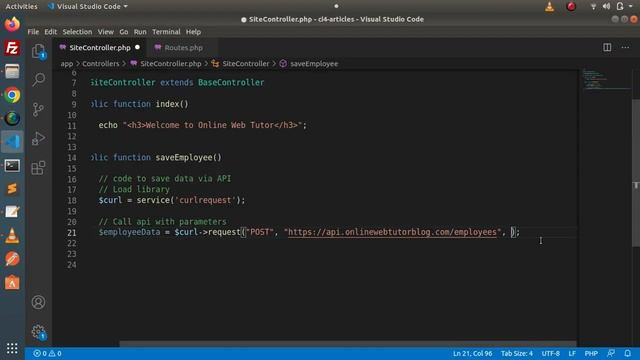Split the editor to the right
This screenshot has height=360, width=640.
(x=607, y=47)
